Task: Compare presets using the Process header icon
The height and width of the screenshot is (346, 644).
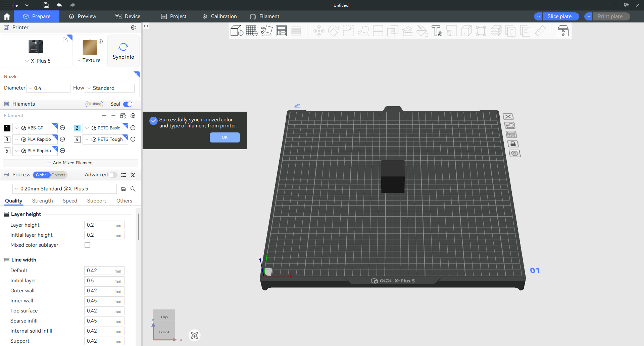Action: coord(133,175)
